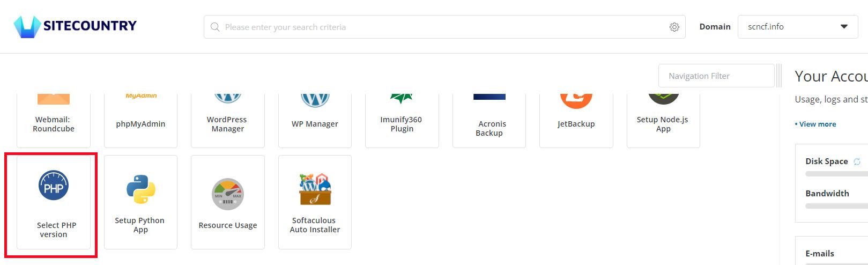Refresh Disk Space usage icon

click(x=857, y=161)
